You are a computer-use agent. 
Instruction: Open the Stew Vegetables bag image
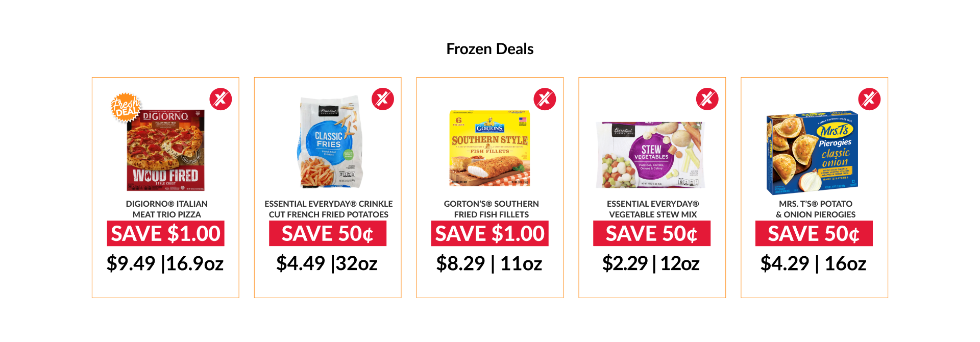point(651,155)
